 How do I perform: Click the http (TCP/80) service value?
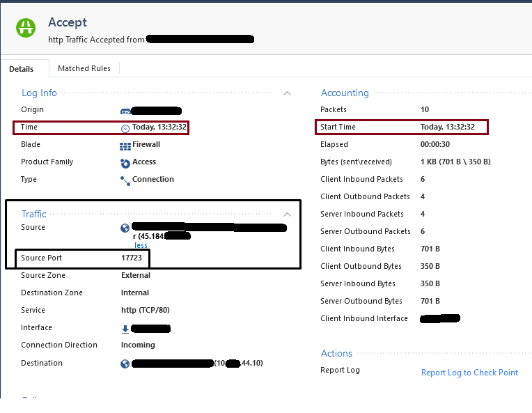tap(145, 311)
